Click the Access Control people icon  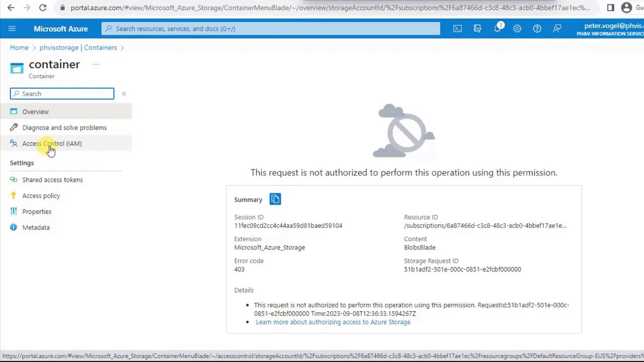click(14, 143)
